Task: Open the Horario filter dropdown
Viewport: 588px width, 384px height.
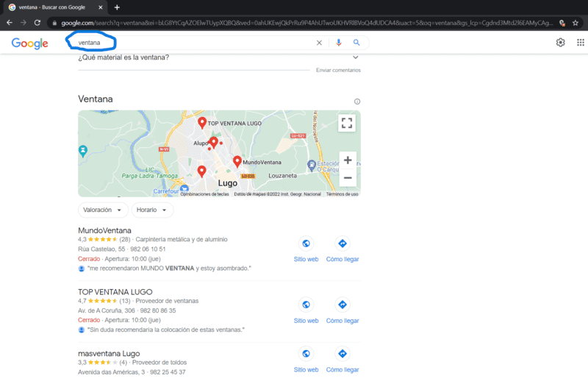Action: [x=153, y=210]
